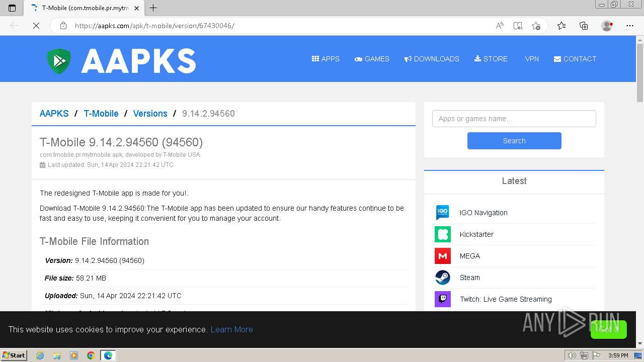This screenshot has height=362, width=644.
Task: Click the 3:59 PM taskbar clock
Action: tap(618, 355)
